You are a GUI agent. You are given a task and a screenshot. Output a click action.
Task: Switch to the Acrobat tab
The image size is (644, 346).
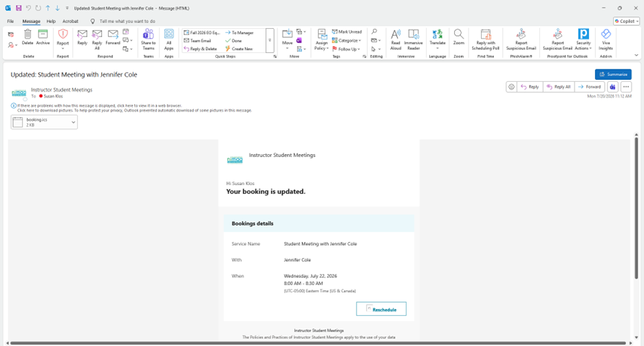coord(70,21)
